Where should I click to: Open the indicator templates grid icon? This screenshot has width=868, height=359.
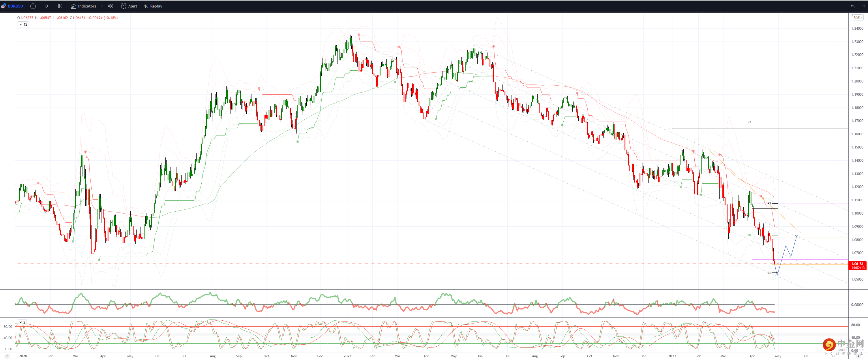(x=110, y=6)
